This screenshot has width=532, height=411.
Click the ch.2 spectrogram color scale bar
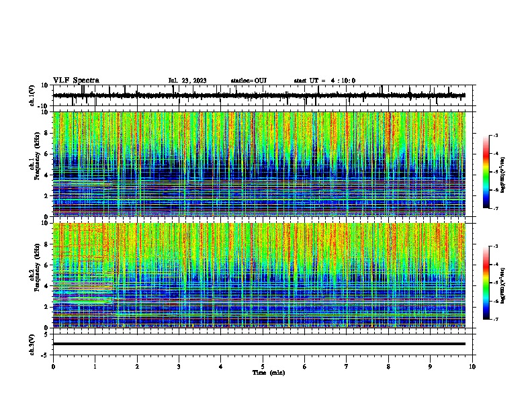point(486,283)
